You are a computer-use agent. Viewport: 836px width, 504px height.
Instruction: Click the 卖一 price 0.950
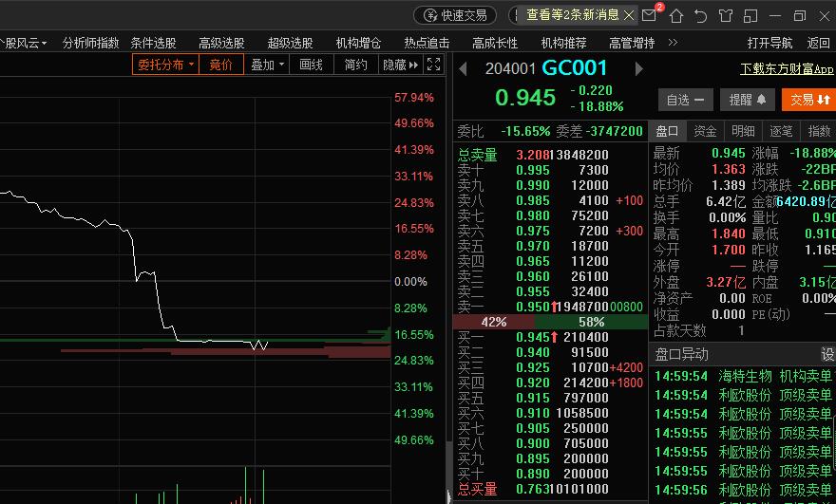coord(533,307)
